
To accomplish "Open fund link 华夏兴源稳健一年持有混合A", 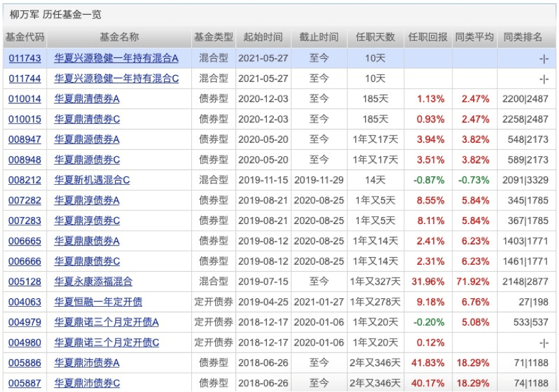I will tap(116, 58).
